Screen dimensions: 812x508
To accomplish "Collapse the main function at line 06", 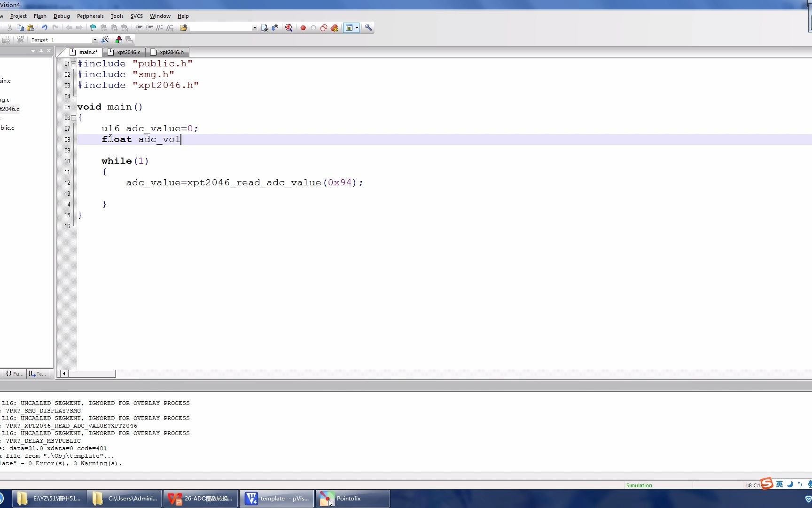I will 73,118.
